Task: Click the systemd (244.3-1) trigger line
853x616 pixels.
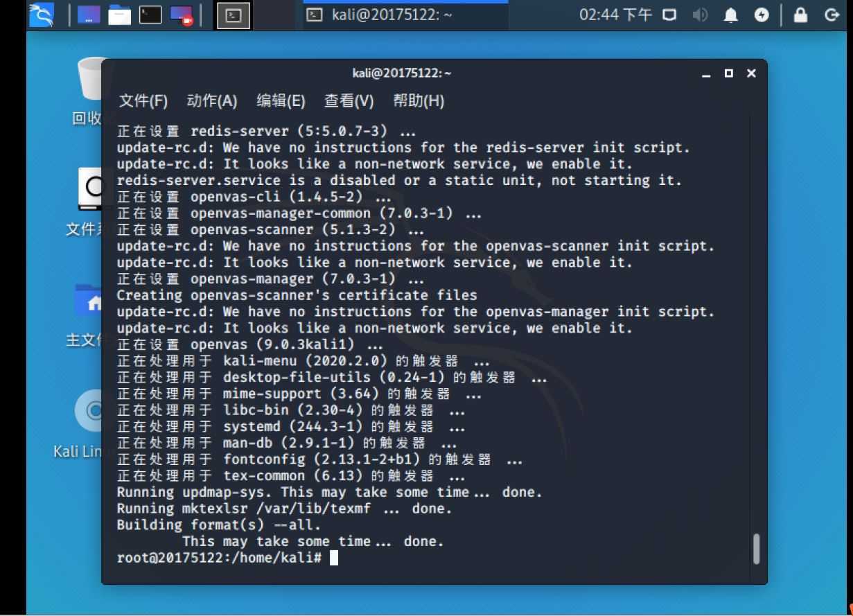Action: (291, 427)
